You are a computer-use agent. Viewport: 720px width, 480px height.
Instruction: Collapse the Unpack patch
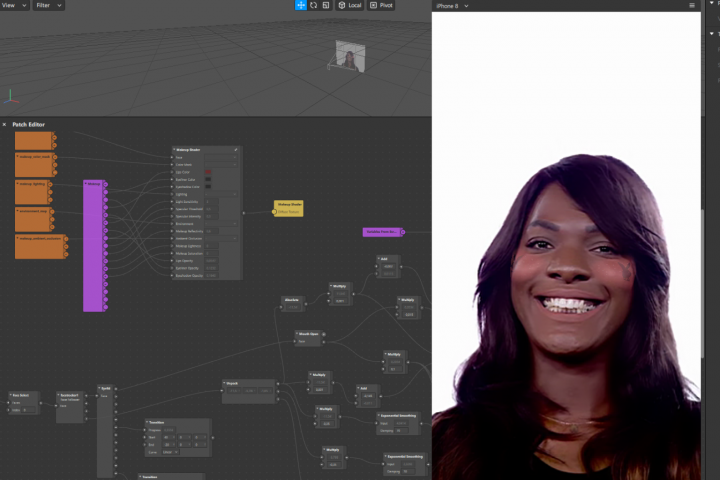225,383
